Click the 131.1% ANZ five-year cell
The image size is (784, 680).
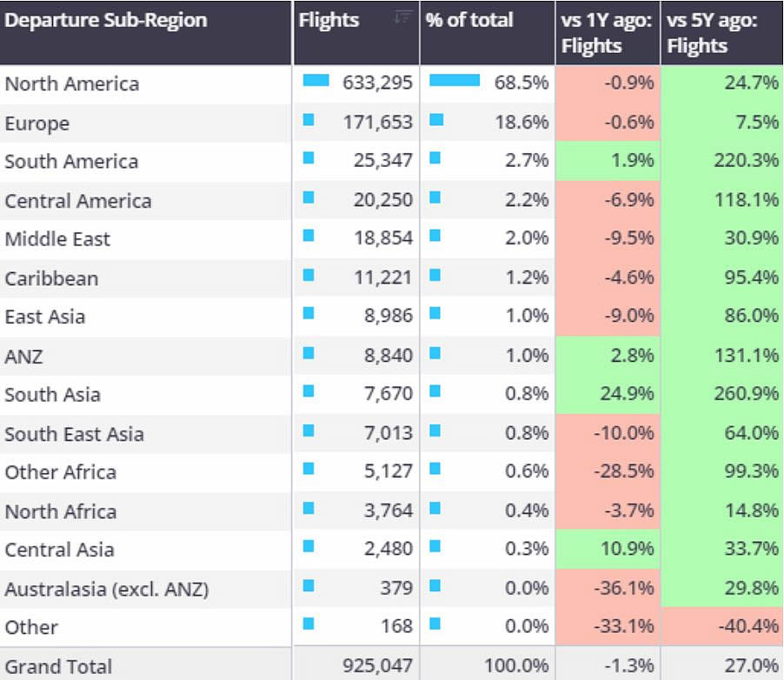pos(722,356)
